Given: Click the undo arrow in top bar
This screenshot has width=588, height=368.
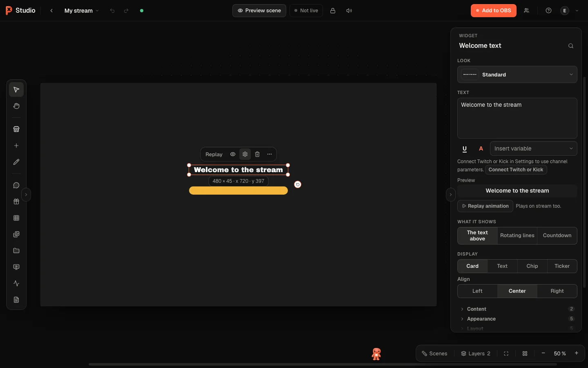Looking at the screenshot, I should 112,11.
